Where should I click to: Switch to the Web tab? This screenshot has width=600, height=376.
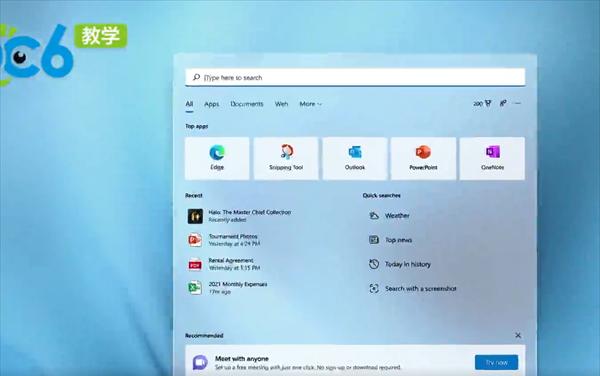click(281, 104)
